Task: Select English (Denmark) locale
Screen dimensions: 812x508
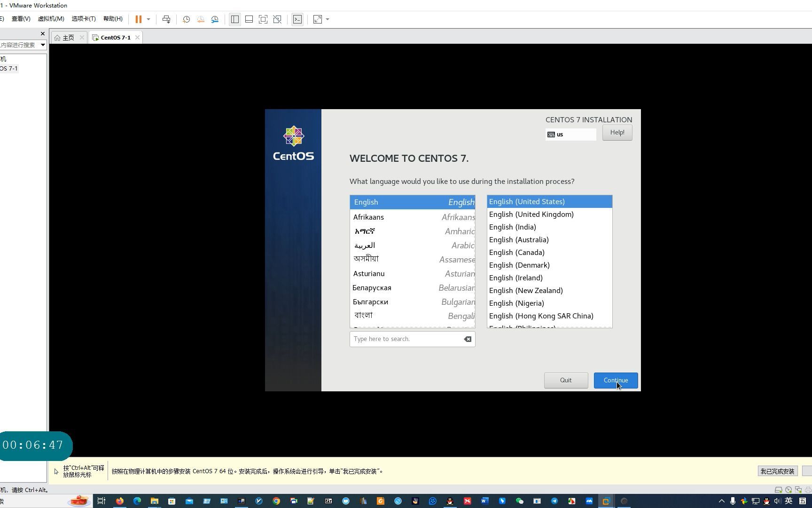Action: tap(549, 265)
